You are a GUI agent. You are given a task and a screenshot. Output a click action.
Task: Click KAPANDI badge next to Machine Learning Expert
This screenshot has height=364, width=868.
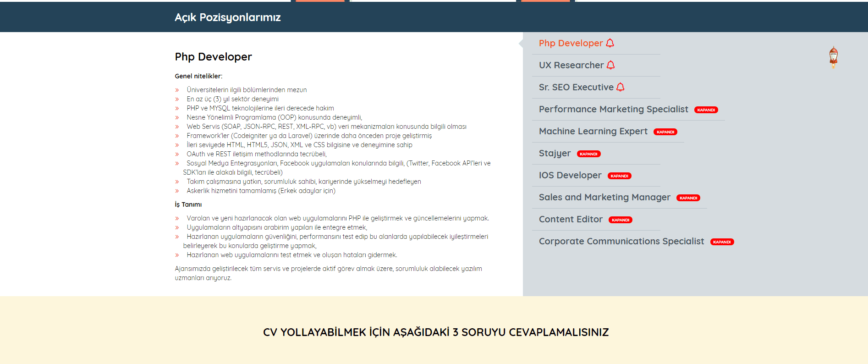pos(665,132)
